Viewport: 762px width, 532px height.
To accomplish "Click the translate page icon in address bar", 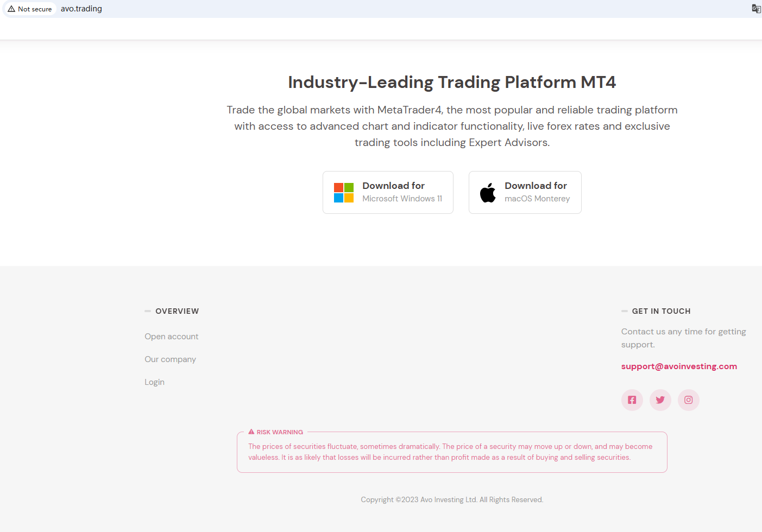I will click(x=756, y=9).
